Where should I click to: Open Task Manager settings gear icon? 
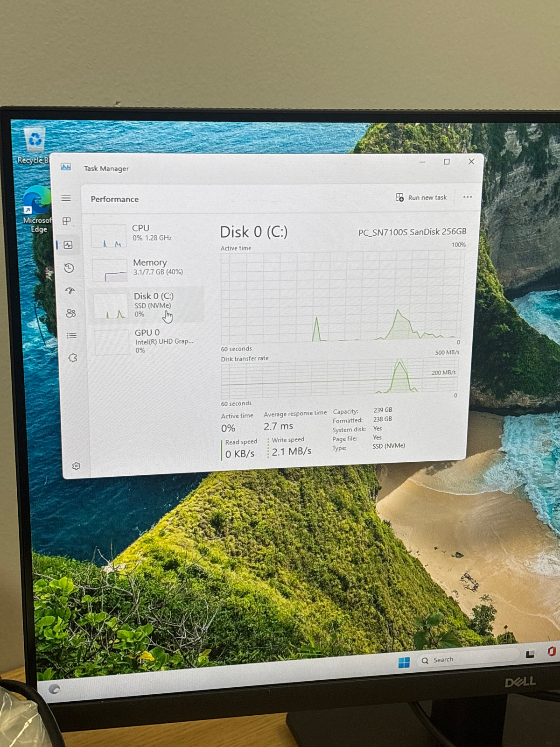tap(77, 466)
